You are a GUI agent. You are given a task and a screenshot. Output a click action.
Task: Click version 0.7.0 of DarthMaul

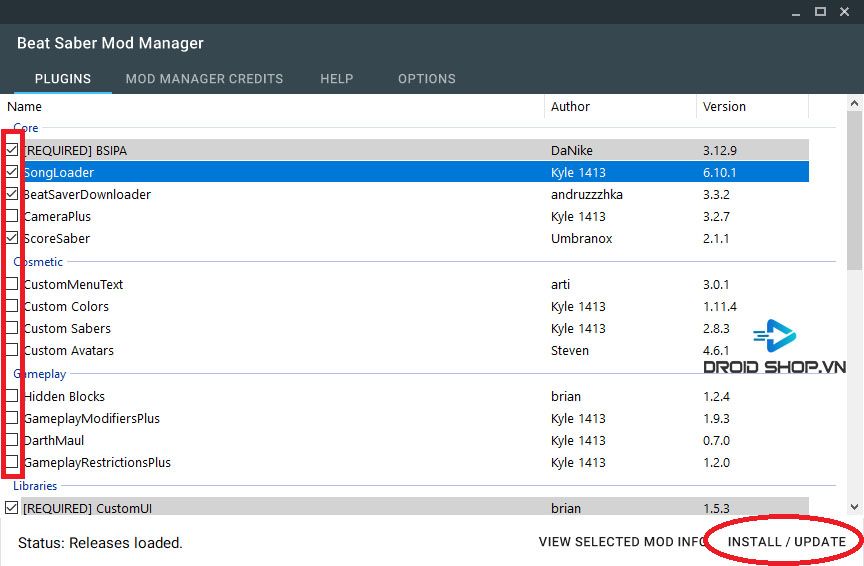(716, 440)
